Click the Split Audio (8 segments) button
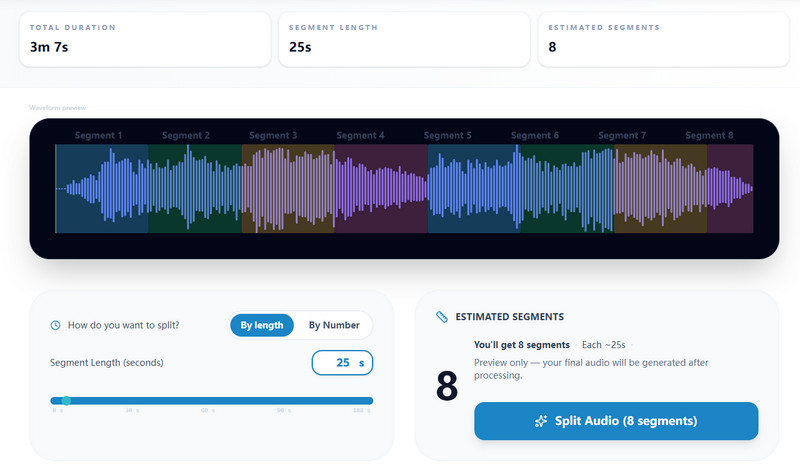This screenshot has height=467, width=800. coord(616,421)
